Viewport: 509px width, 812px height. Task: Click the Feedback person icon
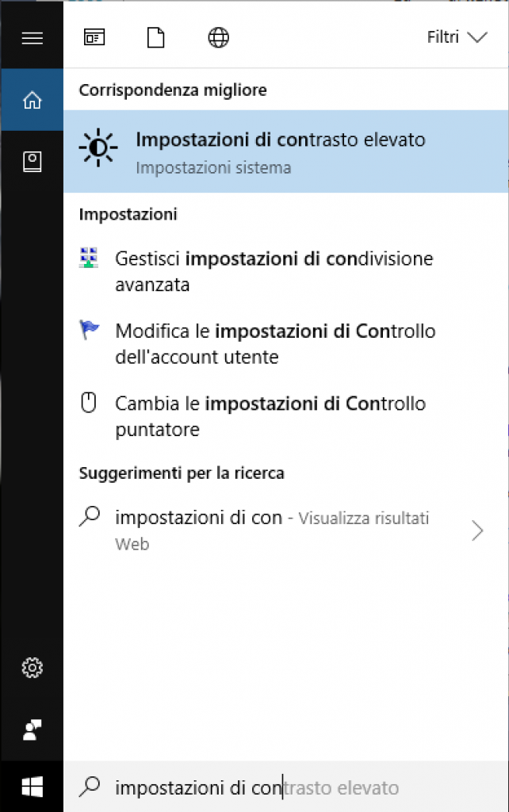tap(32, 730)
